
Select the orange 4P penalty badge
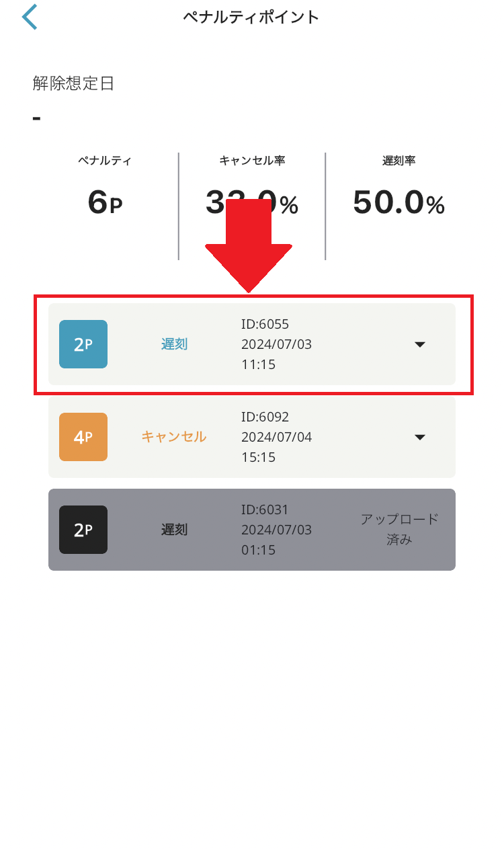(84, 437)
